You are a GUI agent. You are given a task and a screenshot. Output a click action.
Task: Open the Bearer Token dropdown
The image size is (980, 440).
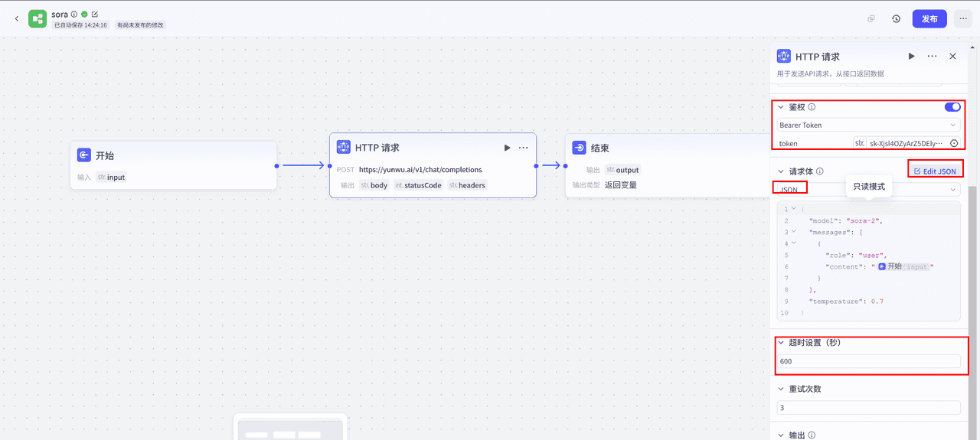pyautogui.click(x=868, y=125)
